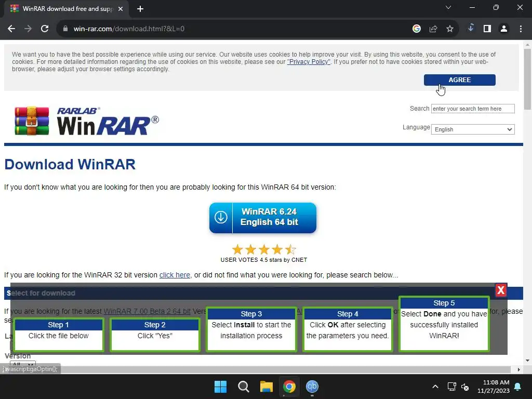This screenshot has height=399, width=532.
Task: Click the vertical page scrollbar
Action: (x=527, y=79)
